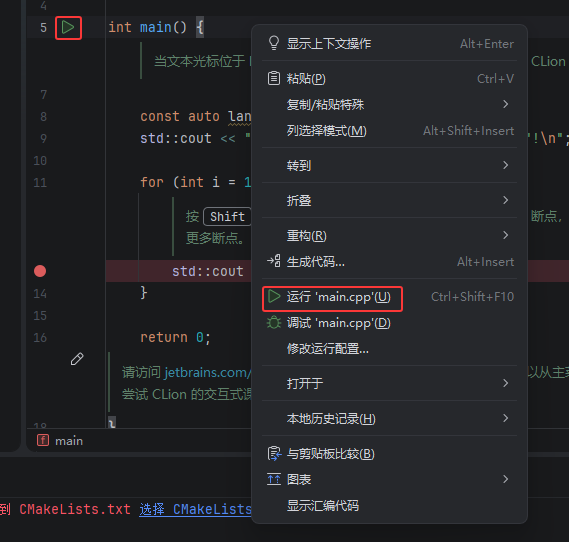Viewport: 569px width, 542px height.
Task: Select 列选择模式(M) menu entry
Action: (x=389, y=131)
